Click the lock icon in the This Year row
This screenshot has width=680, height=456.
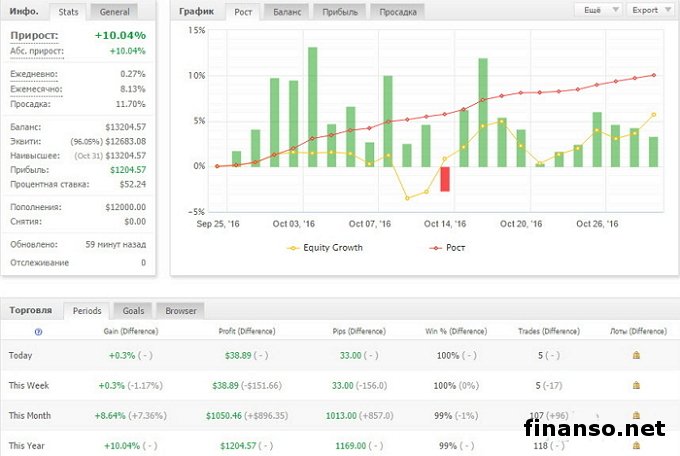[637, 445]
